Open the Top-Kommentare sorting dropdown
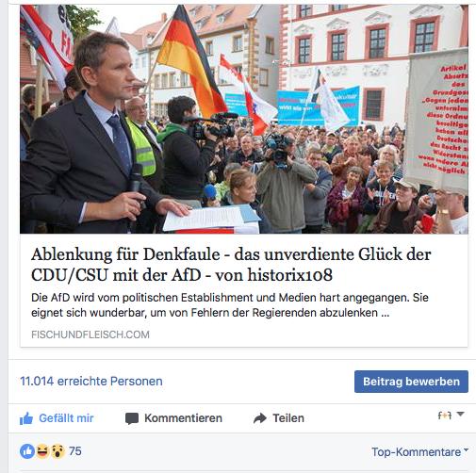This screenshot has height=473, width=476. (x=419, y=452)
